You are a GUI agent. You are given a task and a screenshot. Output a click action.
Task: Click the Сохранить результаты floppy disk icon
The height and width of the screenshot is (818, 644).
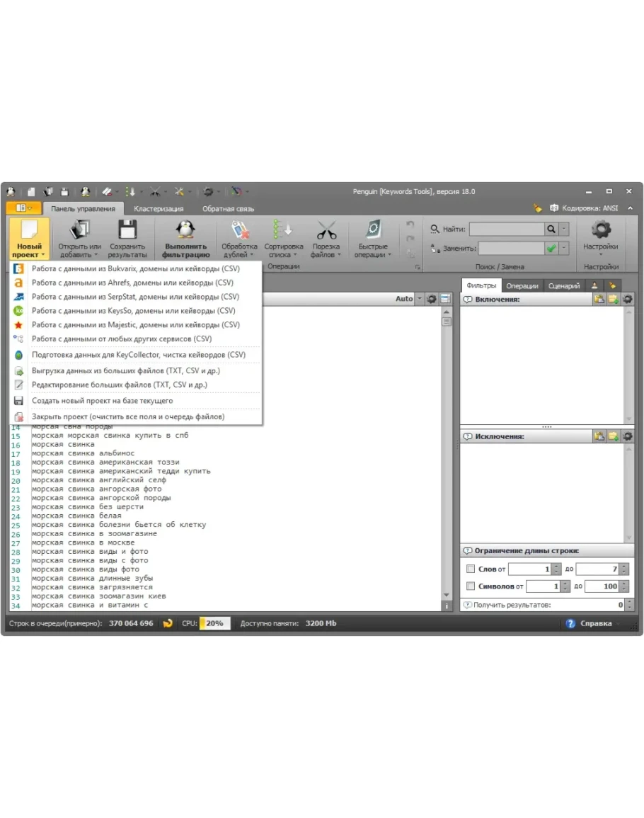pyautogui.click(x=127, y=229)
